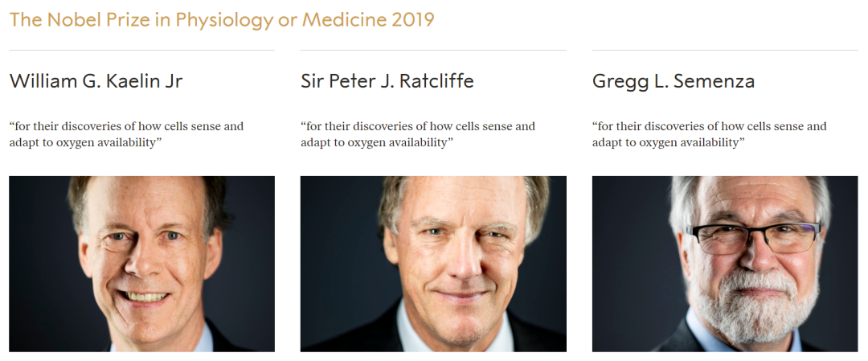View Gregg L. Semenza's portrait photo
The width and height of the screenshot is (868, 361).
725,264
